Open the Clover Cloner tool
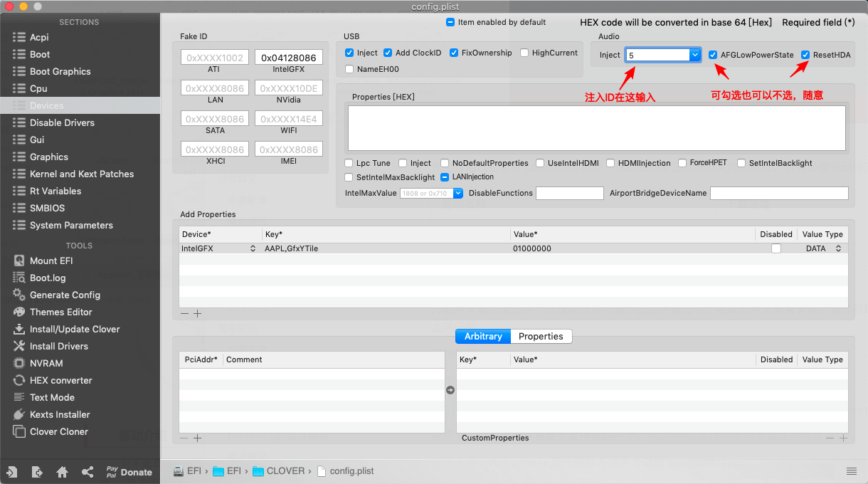This screenshot has width=868, height=484. pyautogui.click(x=58, y=431)
